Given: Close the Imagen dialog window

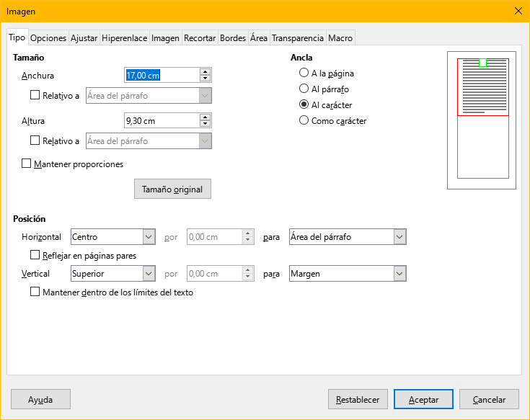Looking at the screenshot, I should coord(518,11).
